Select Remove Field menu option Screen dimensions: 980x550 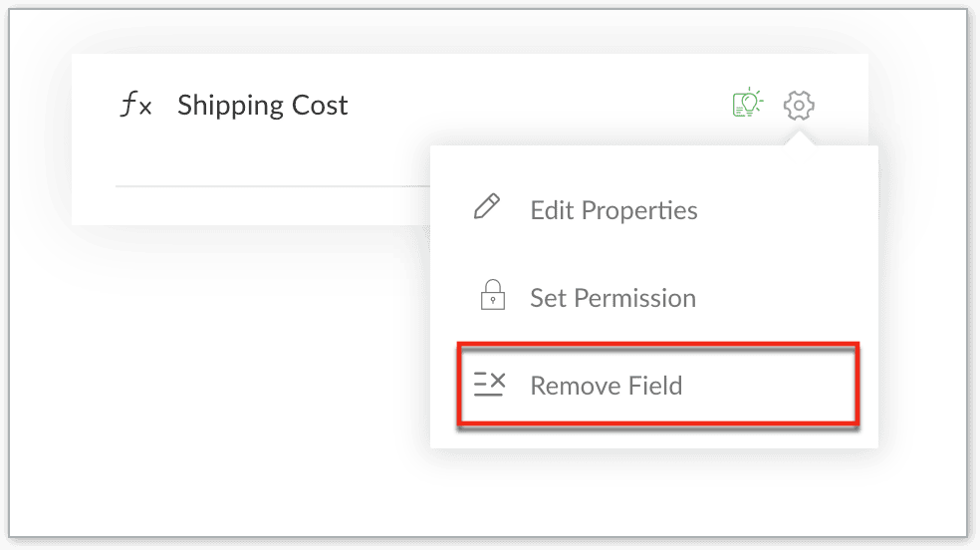[606, 386]
